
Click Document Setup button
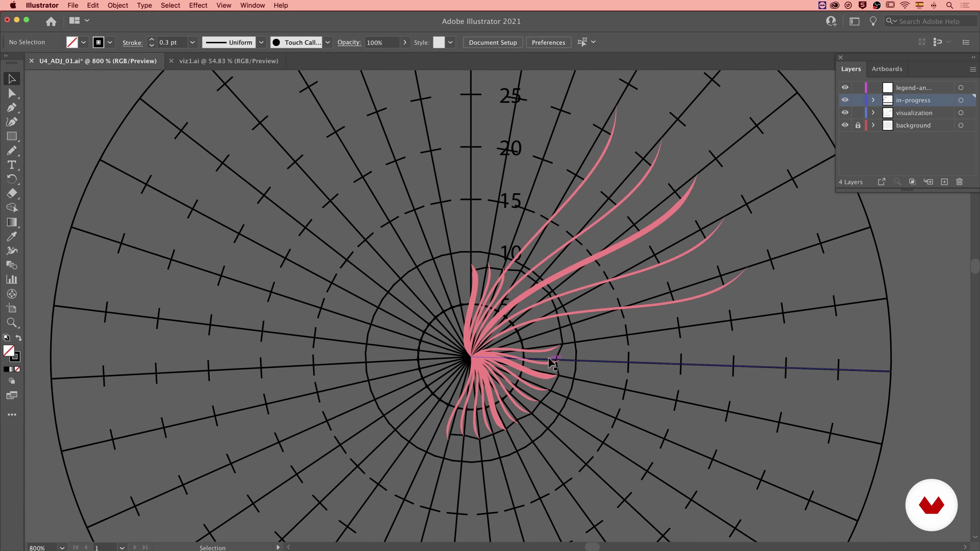tap(493, 42)
